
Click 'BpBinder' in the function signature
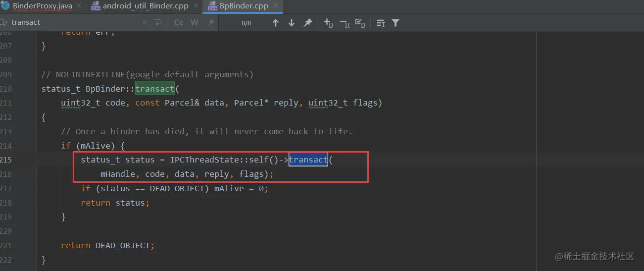pyautogui.click(x=105, y=89)
